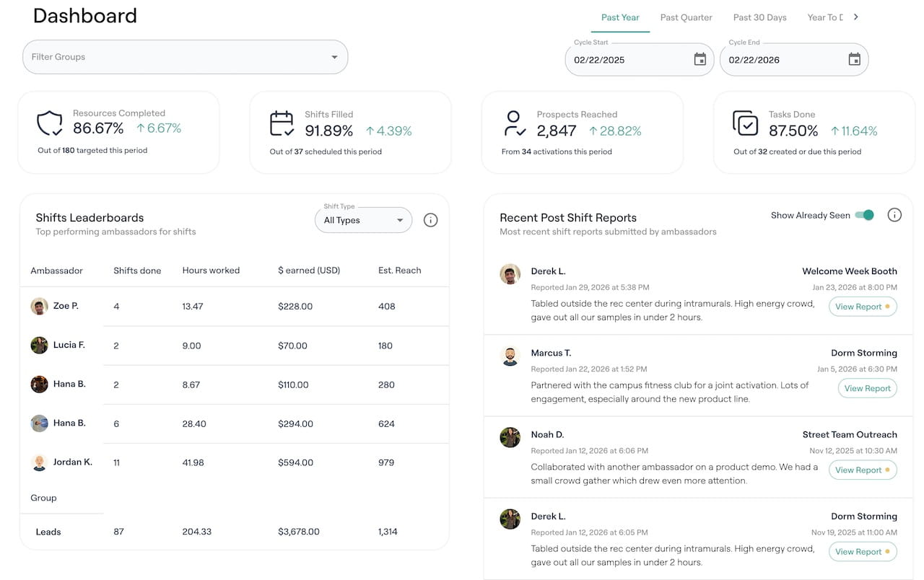Open Marcus T.'s Dorm Storming View Report
Viewport: 924px width, 580px height.
[867, 388]
